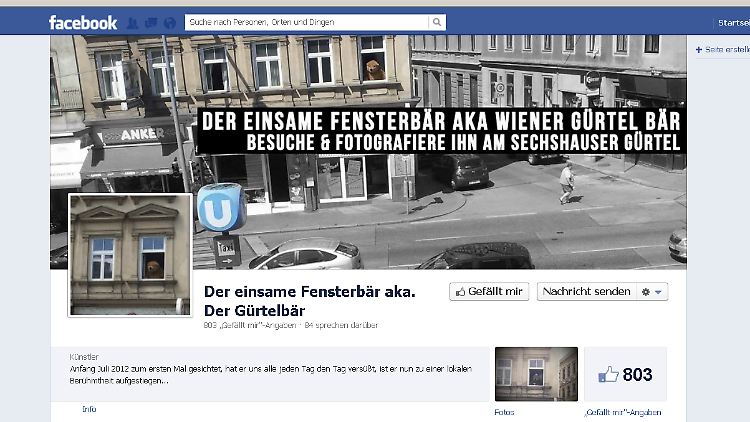This screenshot has width=750, height=422.
Task: Click '84 sprechen darüber' text
Action: click(x=341, y=325)
